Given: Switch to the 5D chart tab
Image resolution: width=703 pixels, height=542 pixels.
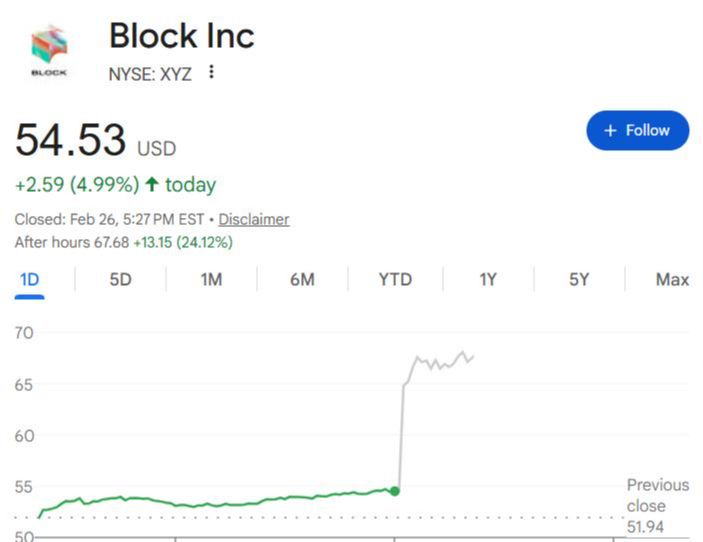Looking at the screenshot, I should pyautogui.click(x=120, y=280).
